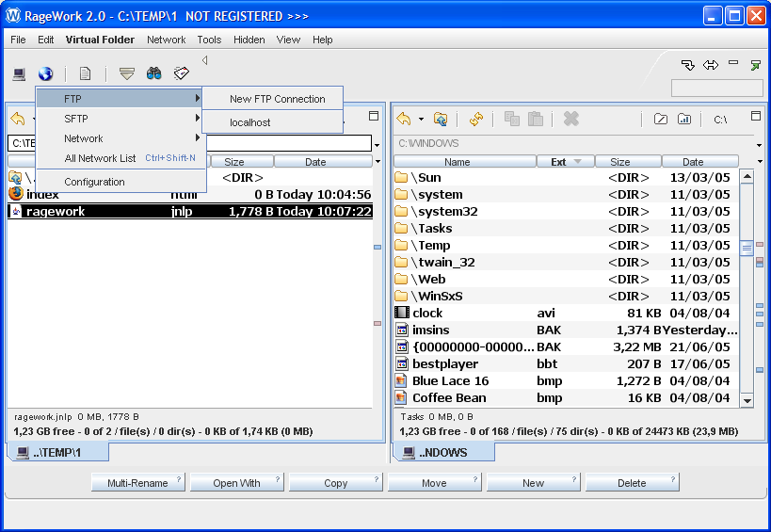
Task: Open the network globe icon
Action: click(x=46, y=73)
